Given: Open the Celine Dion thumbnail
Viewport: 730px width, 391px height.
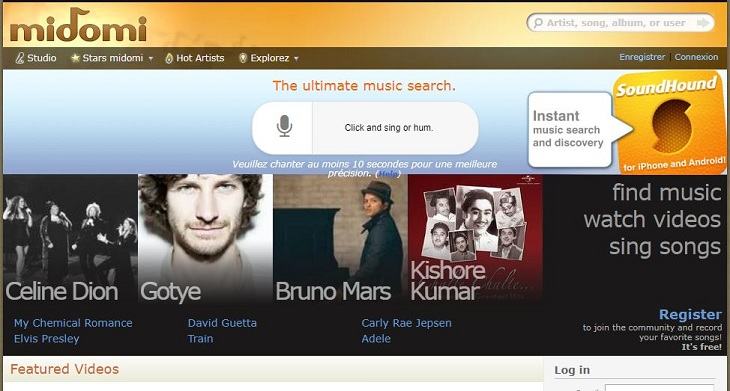Looking at the screenshot, I should [x=70, y=239].
